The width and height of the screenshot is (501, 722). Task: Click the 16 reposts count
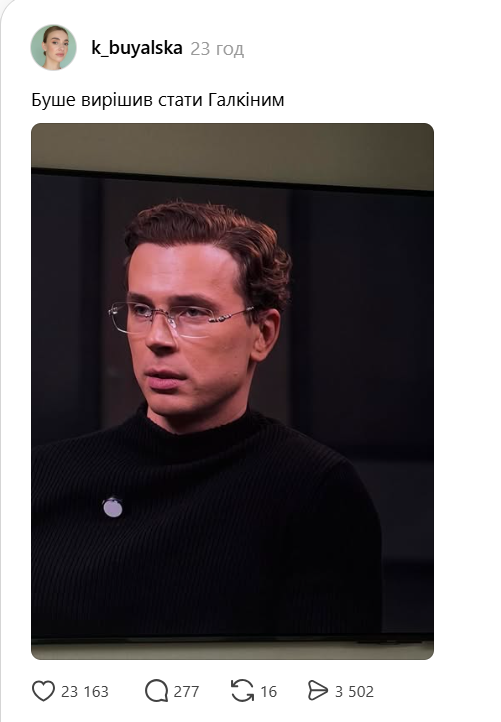point(268,692)
